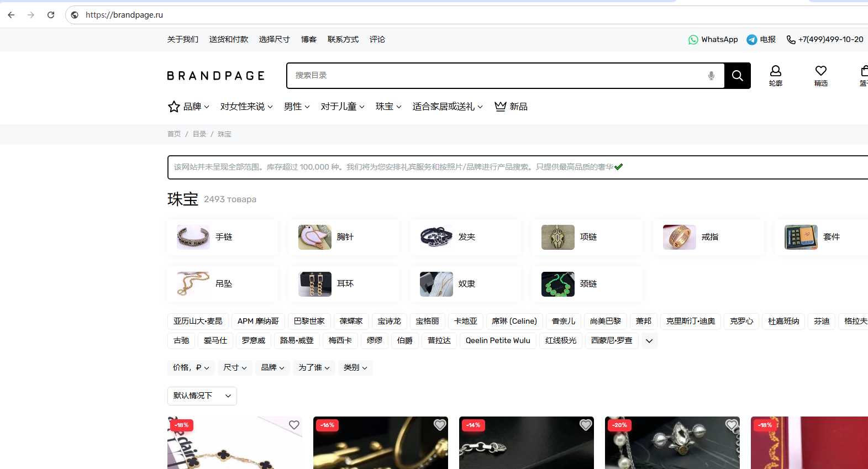The width and height of the screenshot is (868, 469).
Task: Filter by brand 路易·威登
Action: 297,341
